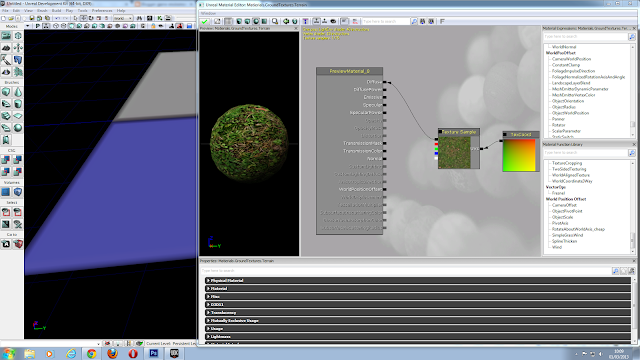Select Panner in Material Expressions list
This screenshot has height=360, width=640.
pyautogui.click(x=558, y=119)
